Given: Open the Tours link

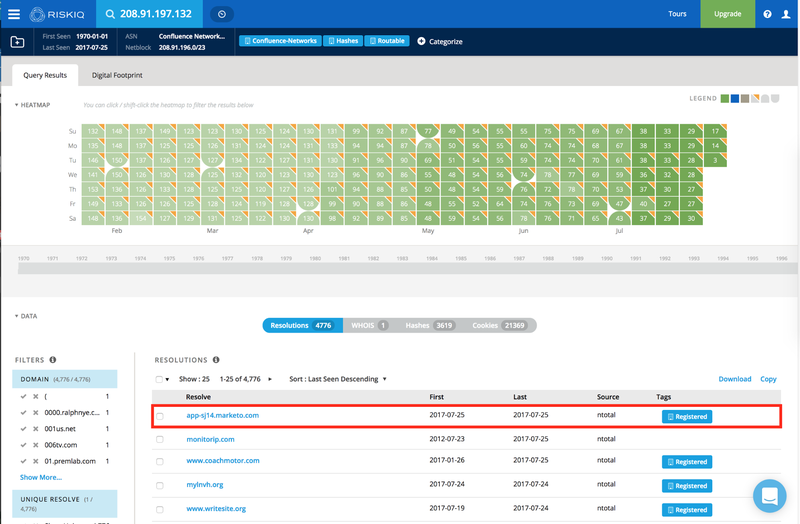Looking at the screenshot, I should coord(677,14).
